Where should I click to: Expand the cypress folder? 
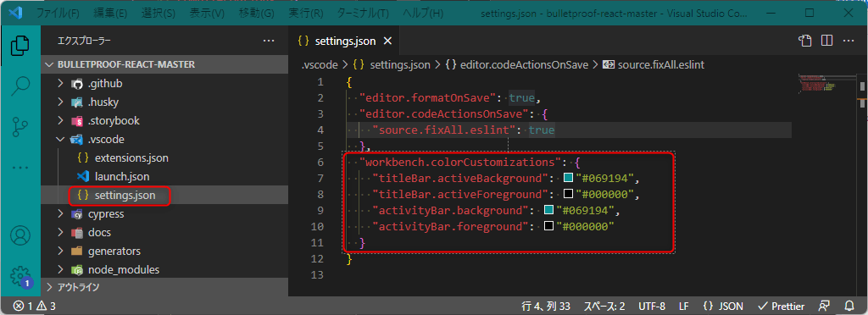[x=164, y=214]
